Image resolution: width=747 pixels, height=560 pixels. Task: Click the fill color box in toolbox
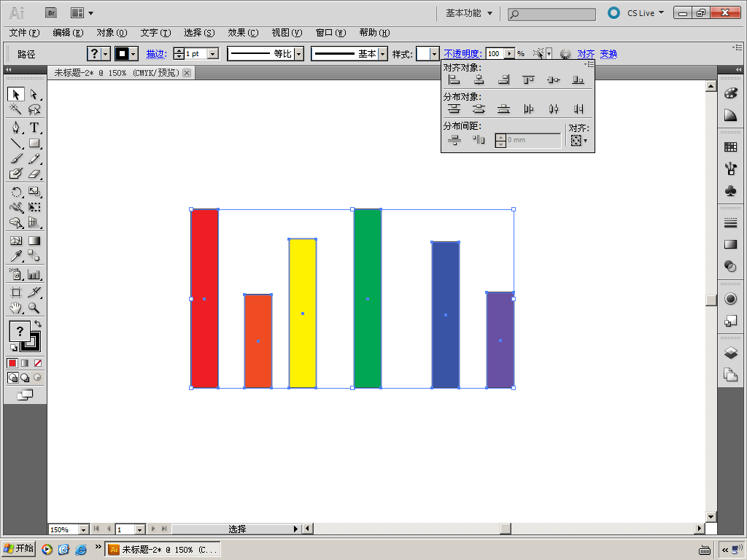[x=20, y=331]
